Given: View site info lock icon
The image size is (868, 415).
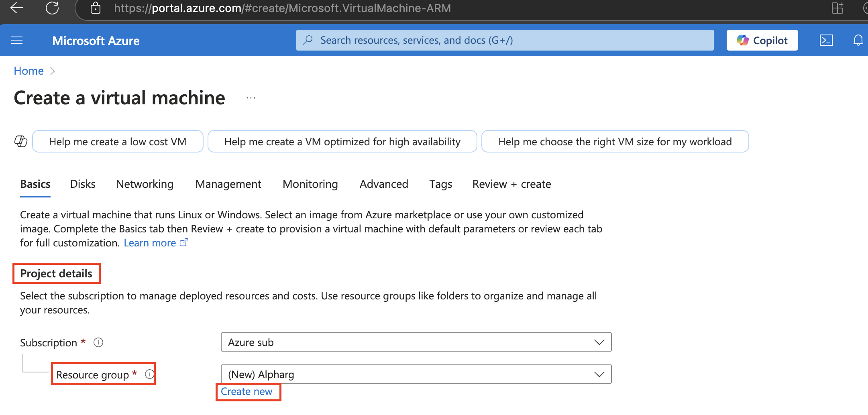Looking at the screenshot, I should pyautogui.click(x=96, y=8).
